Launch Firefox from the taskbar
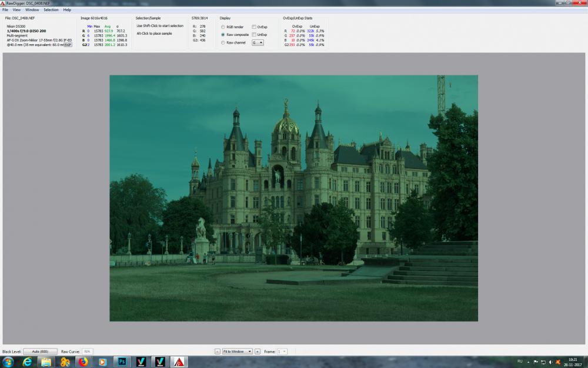 pyautogui.click(x=83, y=362)
